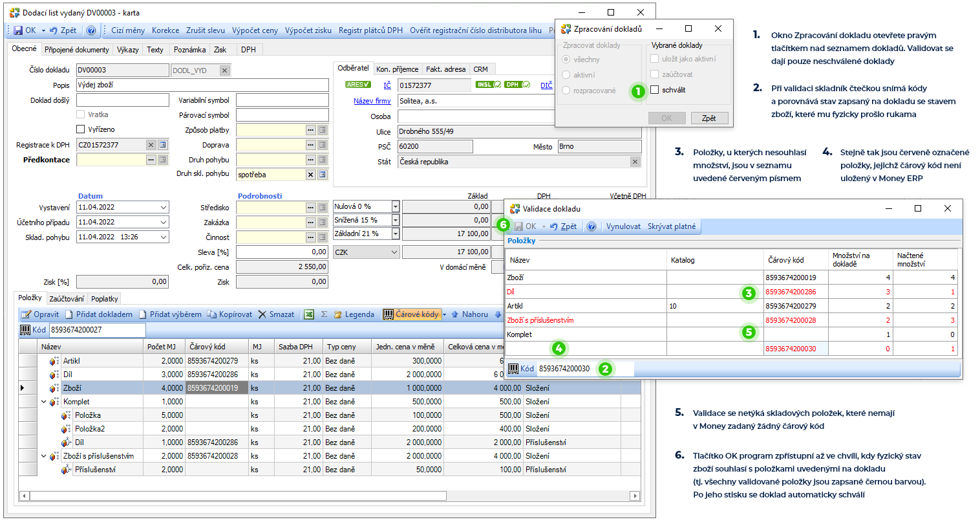This screenshot has height=524, width=980.
Task: Collapse the Komplet tree row
Action: (44, 402)
